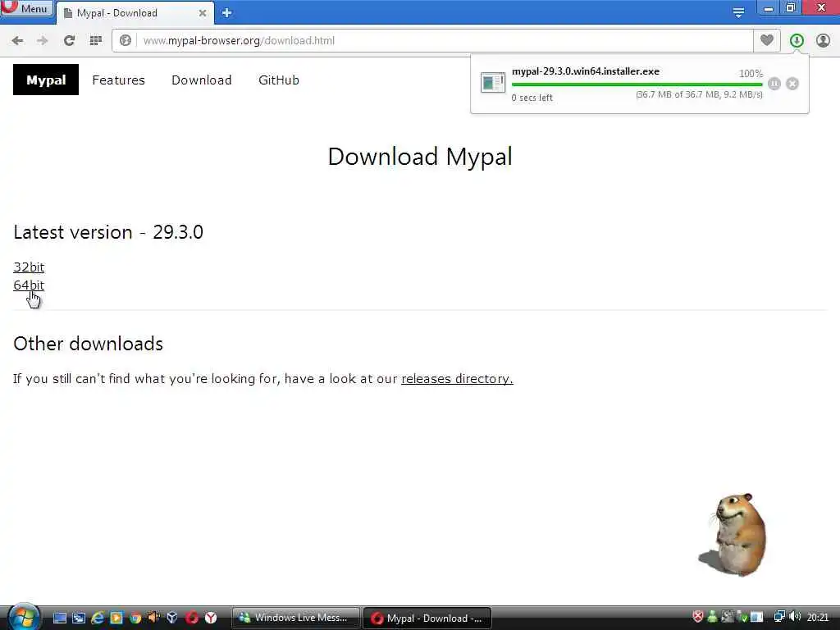Open the green Messenger tray icon
Screen dimensions: 840x630
(713, 617)
